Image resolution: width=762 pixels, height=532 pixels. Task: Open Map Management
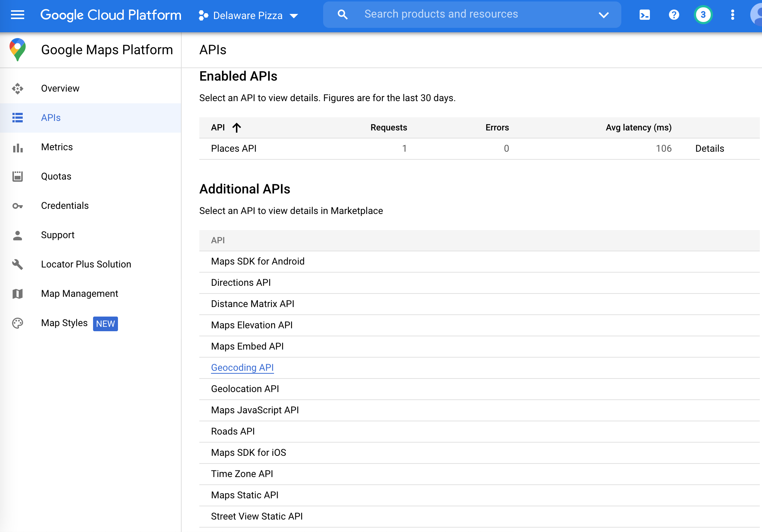(x=79, y=293)
